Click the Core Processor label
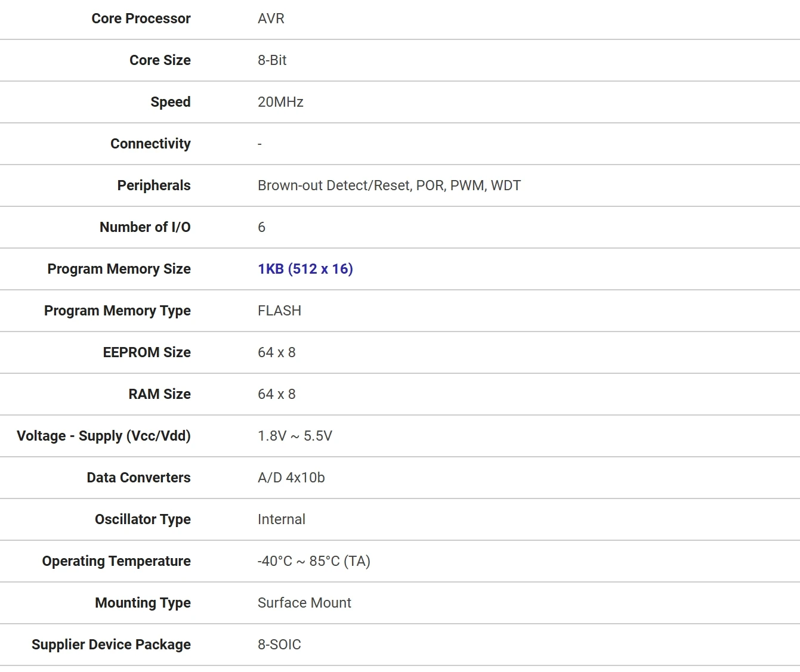The height and width of the screenshot is (672, 800). coord(141,18)
